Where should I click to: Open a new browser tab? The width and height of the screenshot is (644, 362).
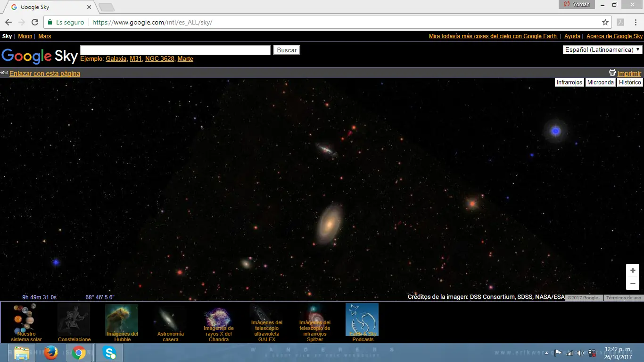[x=107, y=8]
